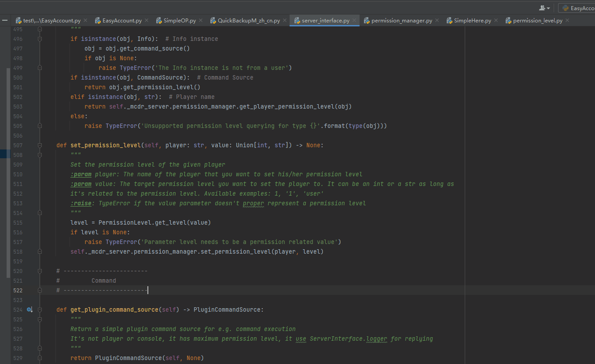Click 'PermissionLevel' on line 515
Viewport: 595px width, 364px height.
click(125, 222)
